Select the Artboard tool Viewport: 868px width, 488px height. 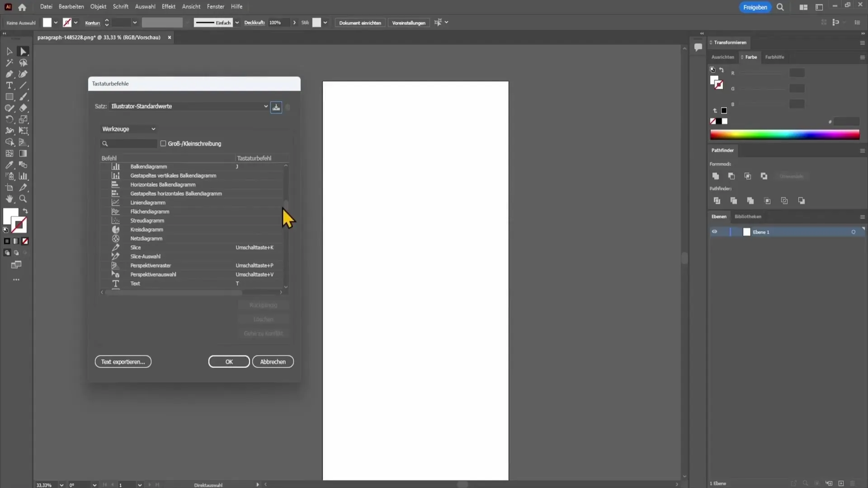[9, 188]
